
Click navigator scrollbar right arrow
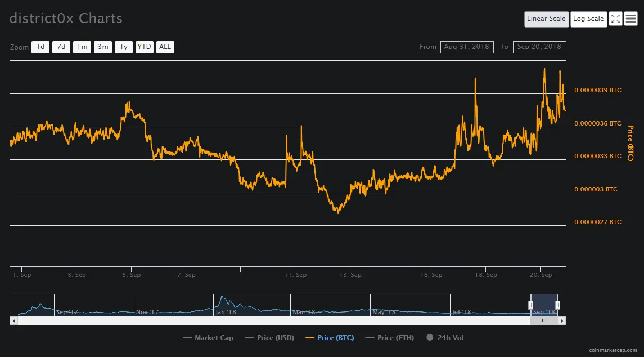pos(562,320)
